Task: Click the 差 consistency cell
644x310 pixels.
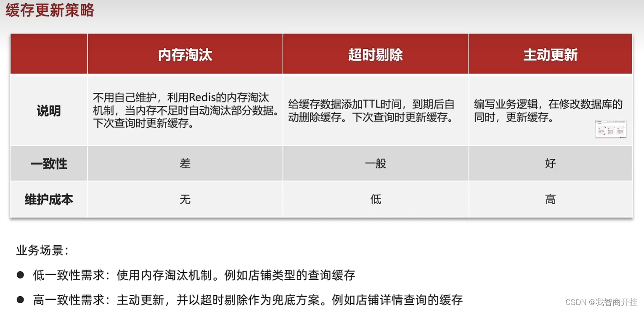Action: tap(185, 163)
